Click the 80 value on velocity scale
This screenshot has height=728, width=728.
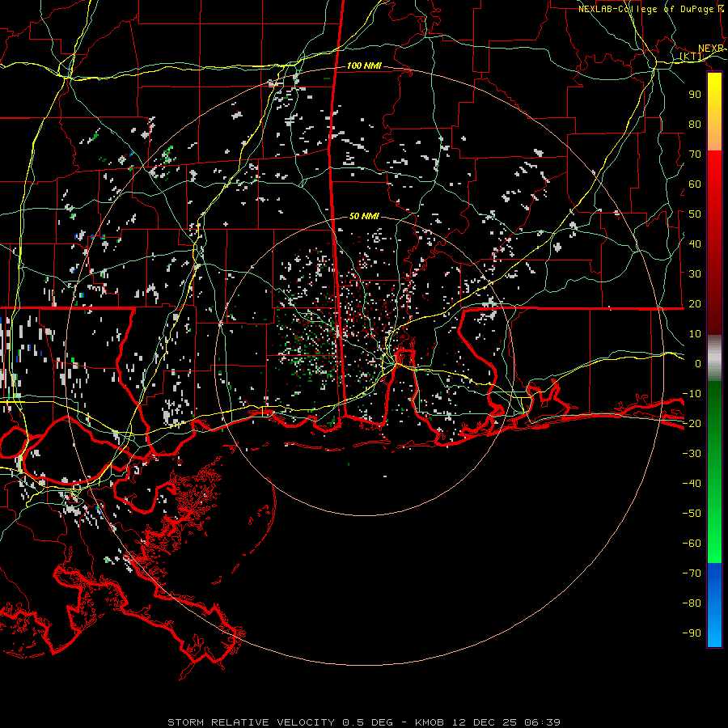point(695,125)
